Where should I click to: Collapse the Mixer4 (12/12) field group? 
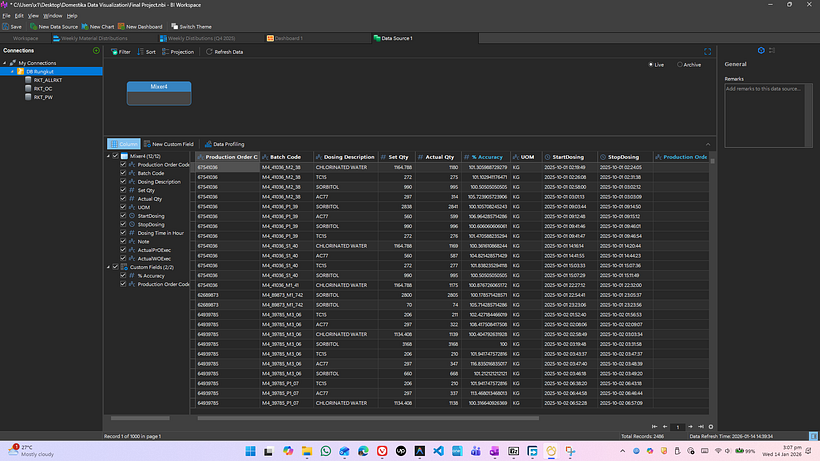click(x=109, y=156)
